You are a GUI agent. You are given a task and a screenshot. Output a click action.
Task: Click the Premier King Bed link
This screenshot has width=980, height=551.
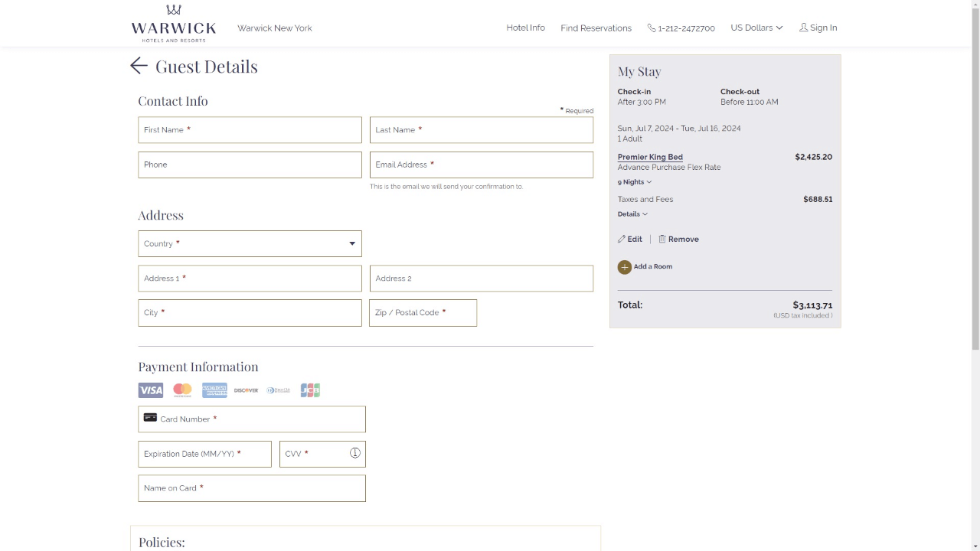(x=650, y=157)
